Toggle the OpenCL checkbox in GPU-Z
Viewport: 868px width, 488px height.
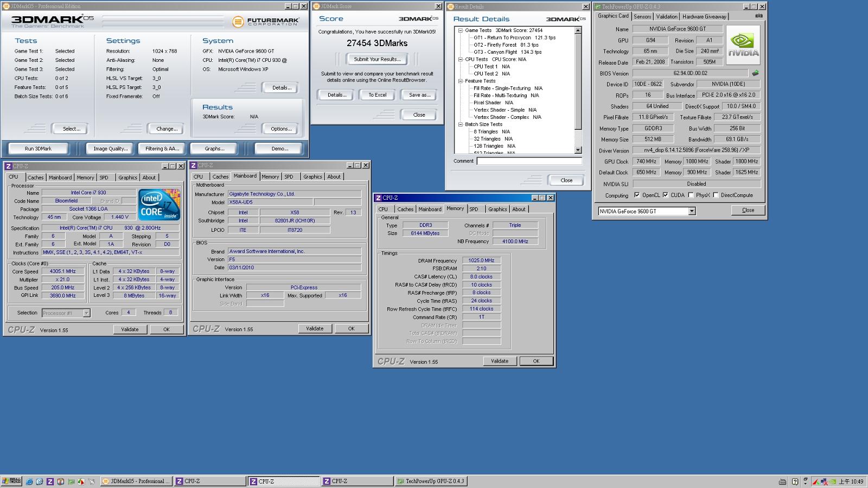pos(637,195)
